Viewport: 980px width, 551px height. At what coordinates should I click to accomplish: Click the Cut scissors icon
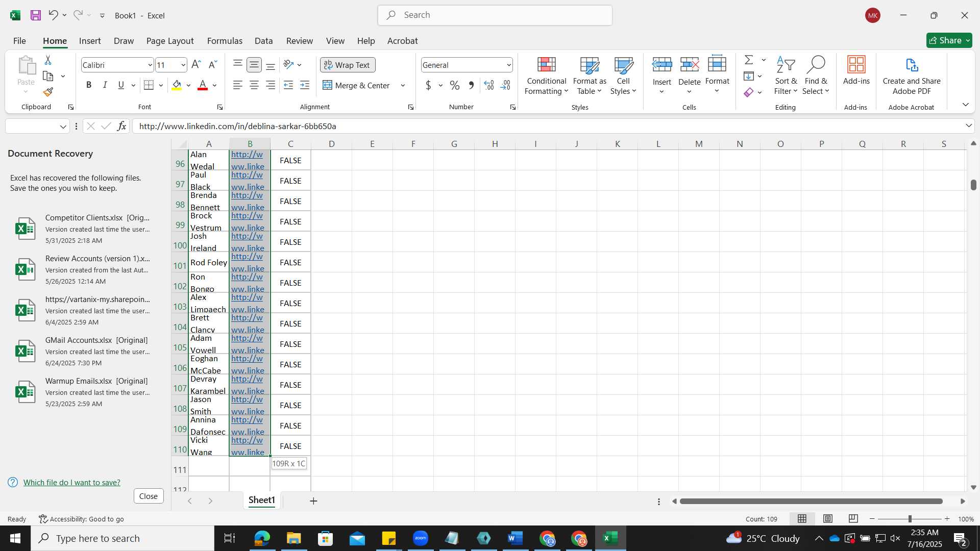coord(48,60)
